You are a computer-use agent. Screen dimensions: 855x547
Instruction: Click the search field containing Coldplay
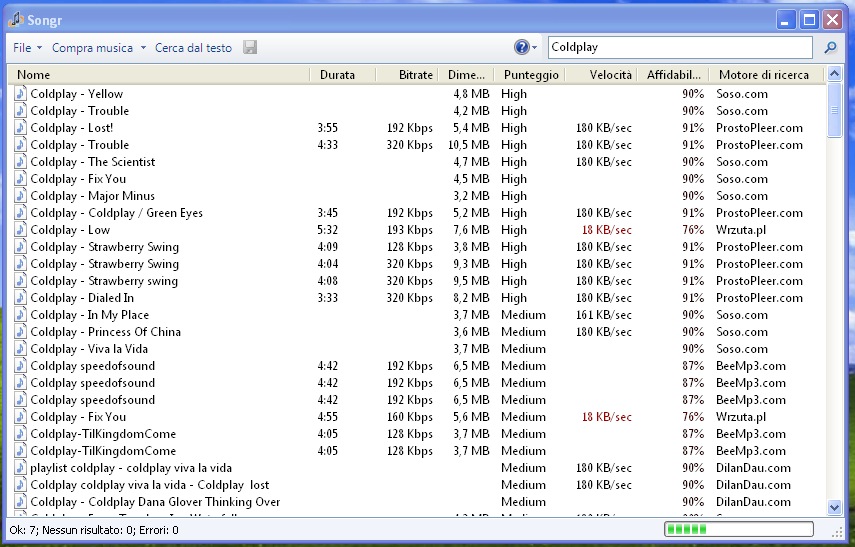pos(680,47)
